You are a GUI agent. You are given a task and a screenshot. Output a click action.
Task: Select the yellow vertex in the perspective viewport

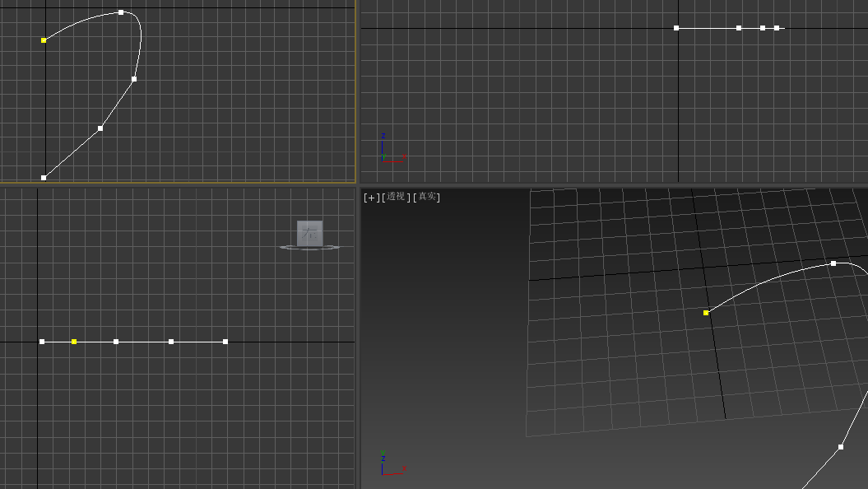click(x=706, y=313)
